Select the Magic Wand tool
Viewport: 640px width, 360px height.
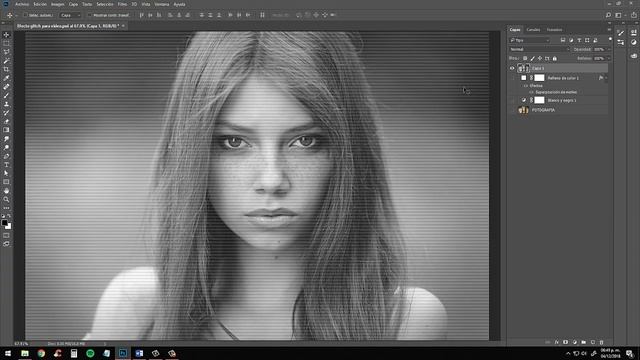pyautogui.click(x=6, y=61)
